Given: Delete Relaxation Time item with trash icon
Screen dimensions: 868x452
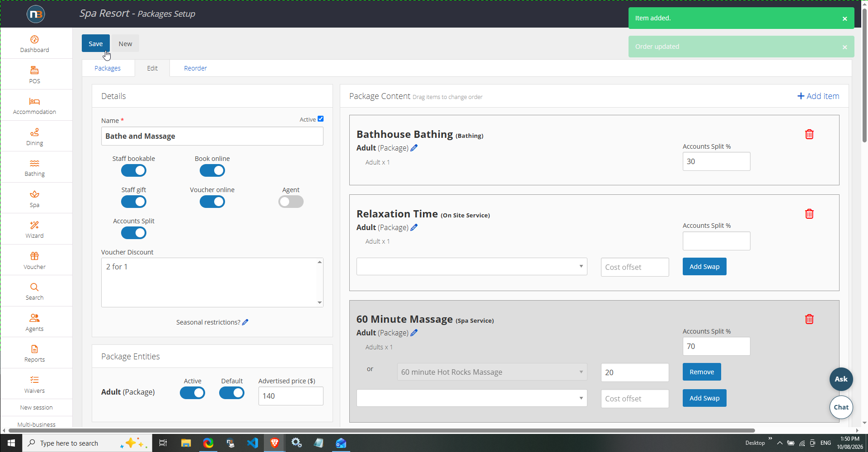Looking at the screenshot, I should (809, 214).
